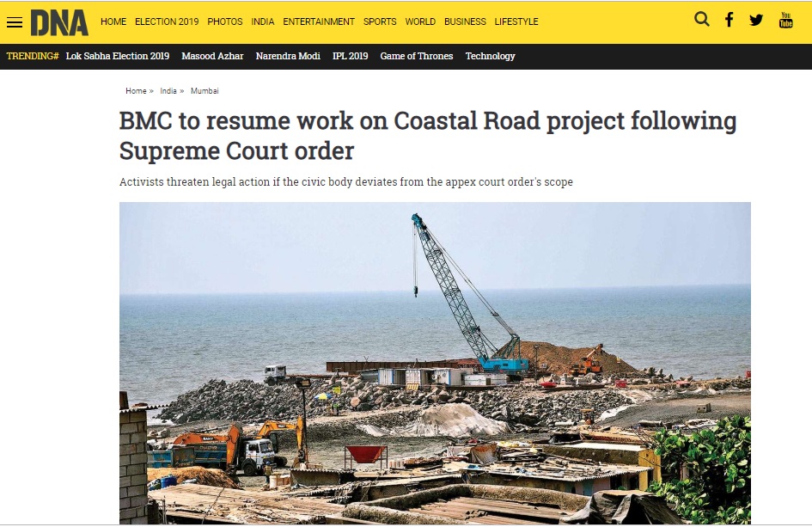This screenshot has width=812, height=527.
Task: Click the DNA logo
Action: (59, 23)
